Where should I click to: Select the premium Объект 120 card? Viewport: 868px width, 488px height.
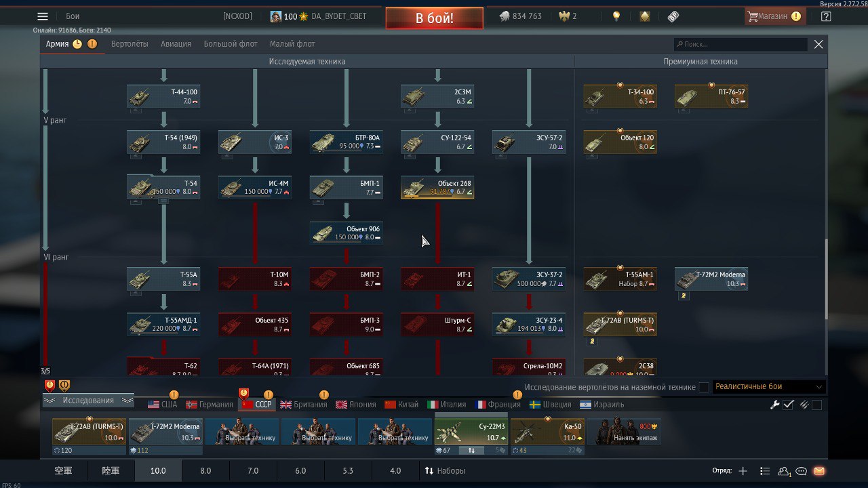pyautogui.click(x=620, y=142)
